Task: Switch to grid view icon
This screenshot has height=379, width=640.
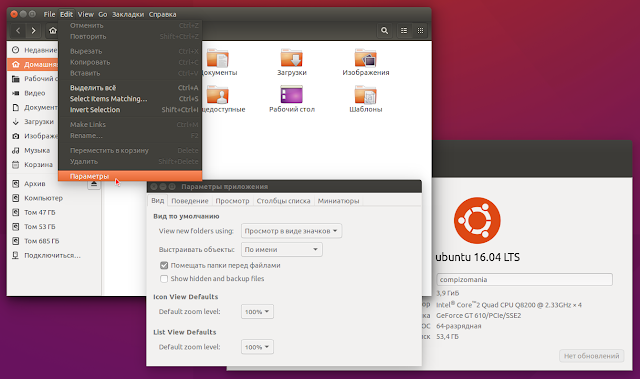Action: point(420,31)
